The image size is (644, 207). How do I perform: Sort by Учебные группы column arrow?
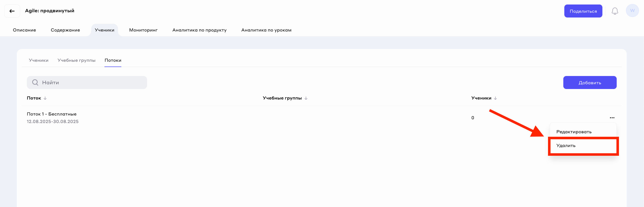coord(306,98)
